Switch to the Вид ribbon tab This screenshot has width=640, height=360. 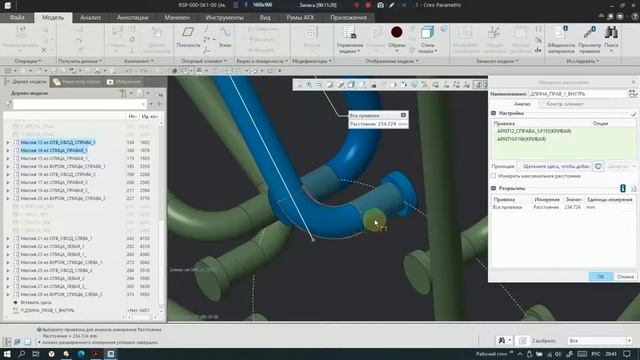pos(265,18)
